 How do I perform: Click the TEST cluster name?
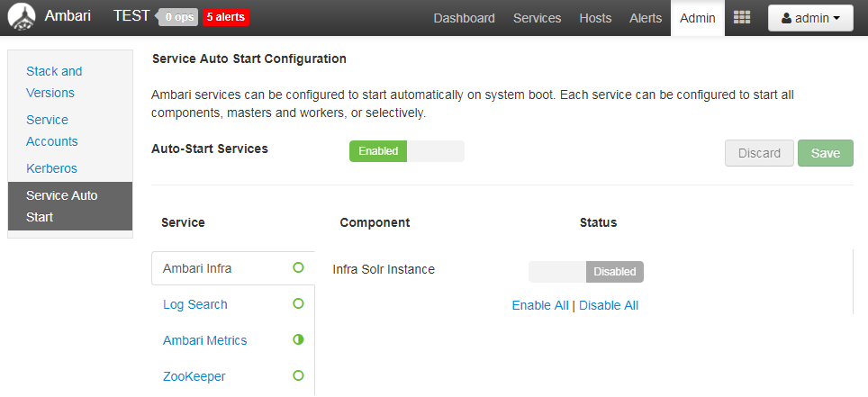pyautogui.click(x=131, y=16)
